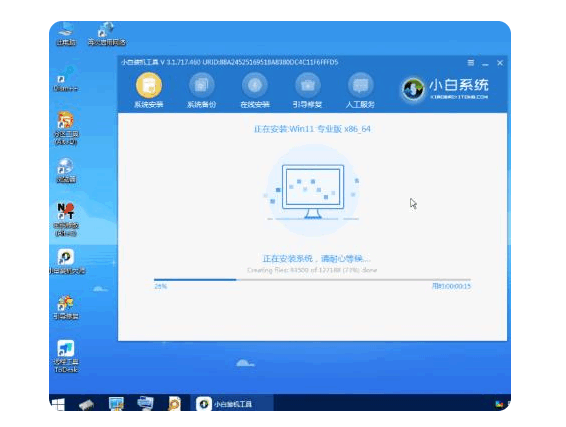
Task: Open the hamburger menu in title bar
Action: click(471, 63)
